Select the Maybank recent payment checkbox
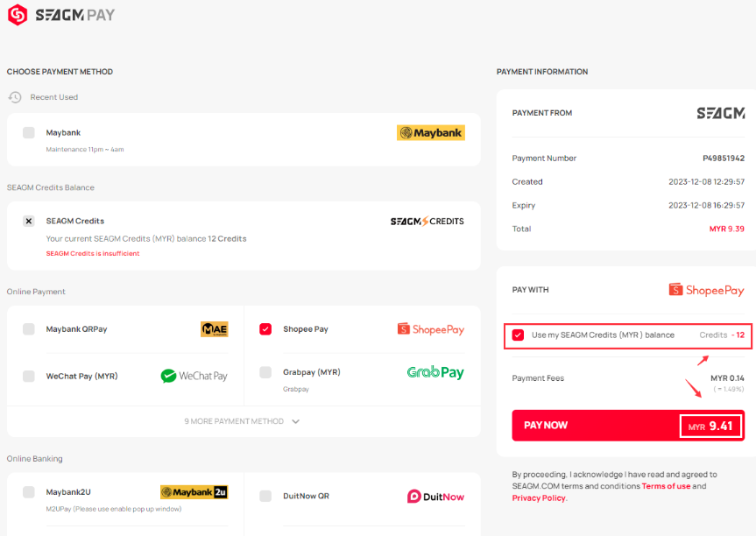Viewport: 756px width, 536px height. point(29,132)
